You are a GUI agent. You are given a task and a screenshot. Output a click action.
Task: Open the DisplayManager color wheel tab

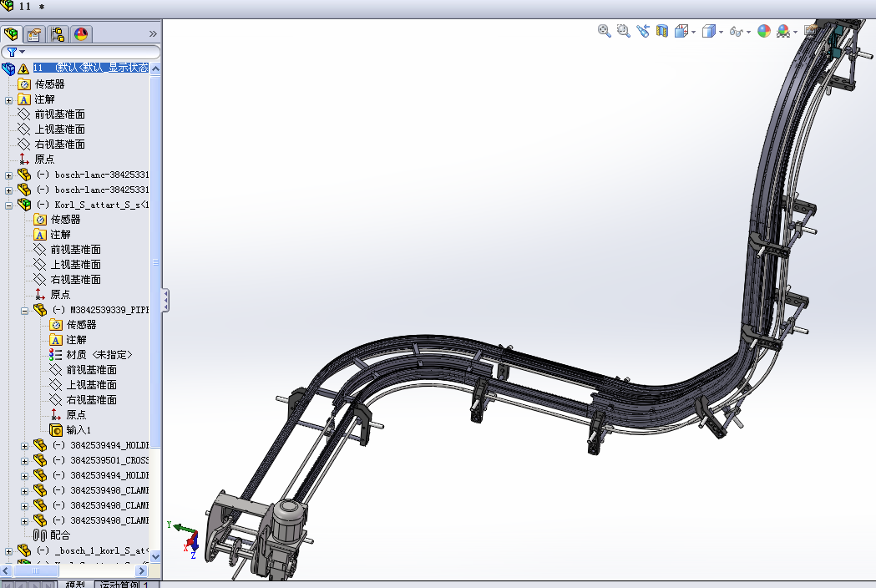(x=81, y=34)
